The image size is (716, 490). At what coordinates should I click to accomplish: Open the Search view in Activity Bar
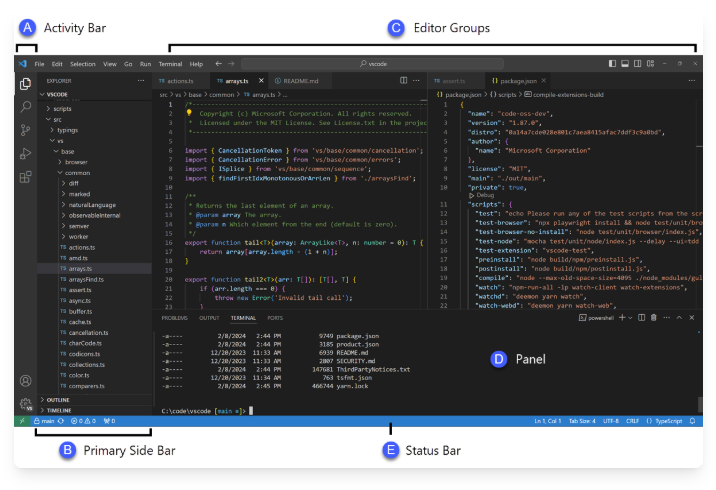(26, 107)
